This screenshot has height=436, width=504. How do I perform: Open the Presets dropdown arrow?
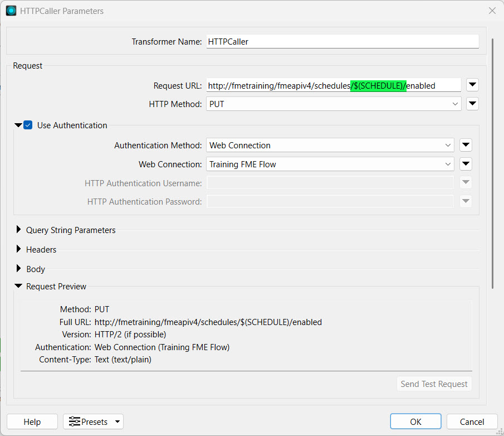(117, 422)
